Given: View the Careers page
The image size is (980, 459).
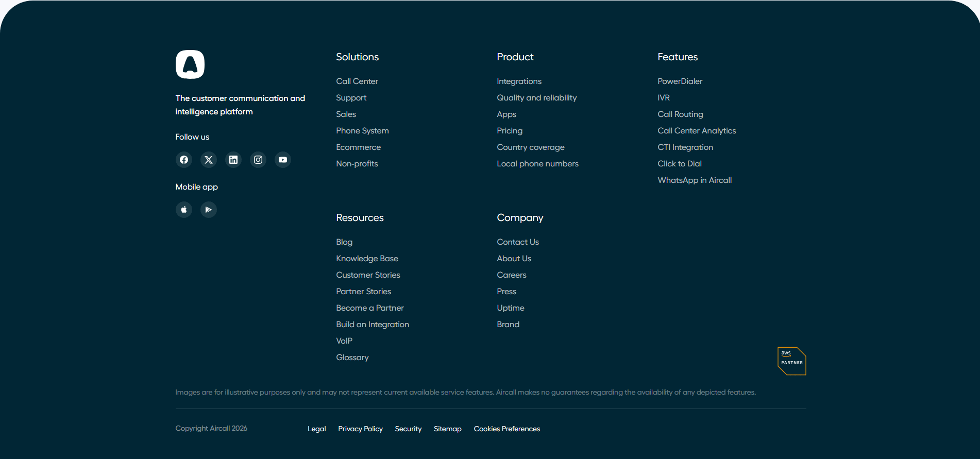Looking at the screenshot, I should point(512,275).
